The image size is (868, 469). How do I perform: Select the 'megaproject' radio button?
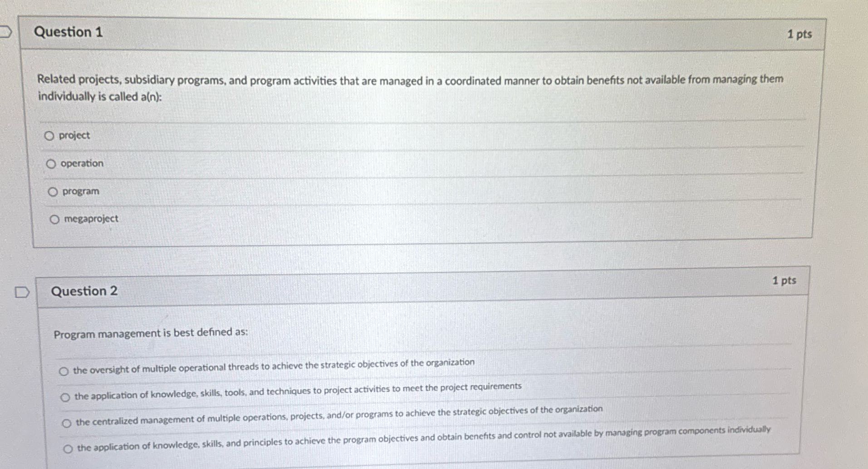pos(55,219)
